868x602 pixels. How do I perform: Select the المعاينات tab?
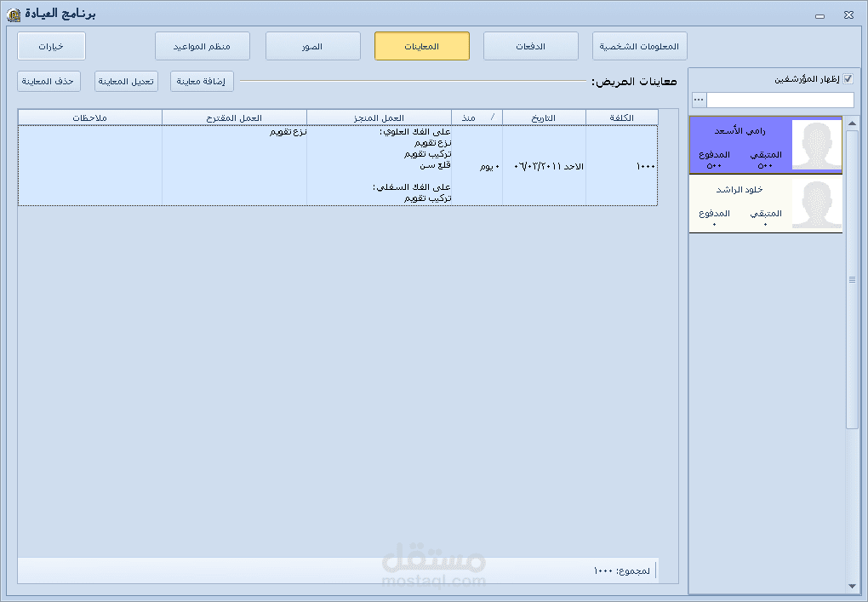[422, 46]
